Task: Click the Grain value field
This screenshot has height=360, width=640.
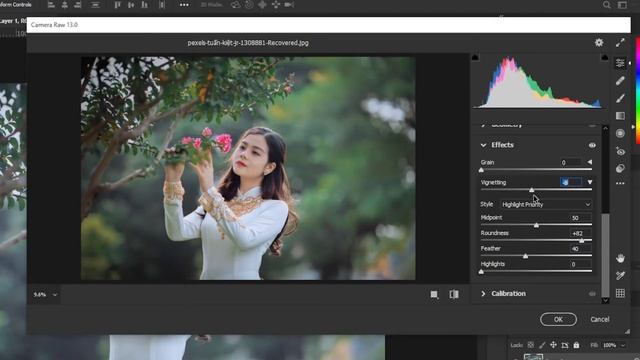Action: point(571,162)
